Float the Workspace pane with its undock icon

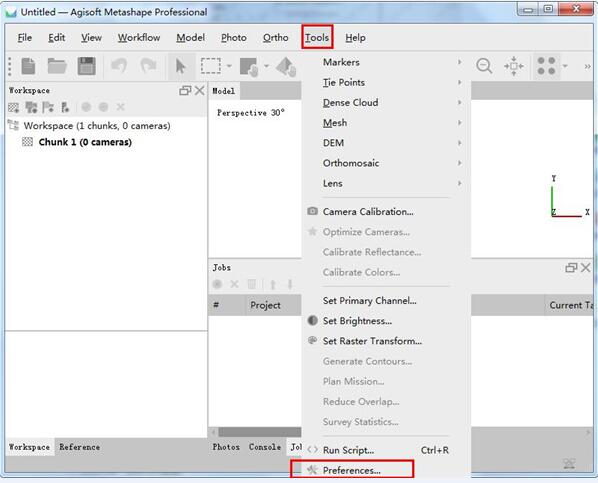coord(185,90)
